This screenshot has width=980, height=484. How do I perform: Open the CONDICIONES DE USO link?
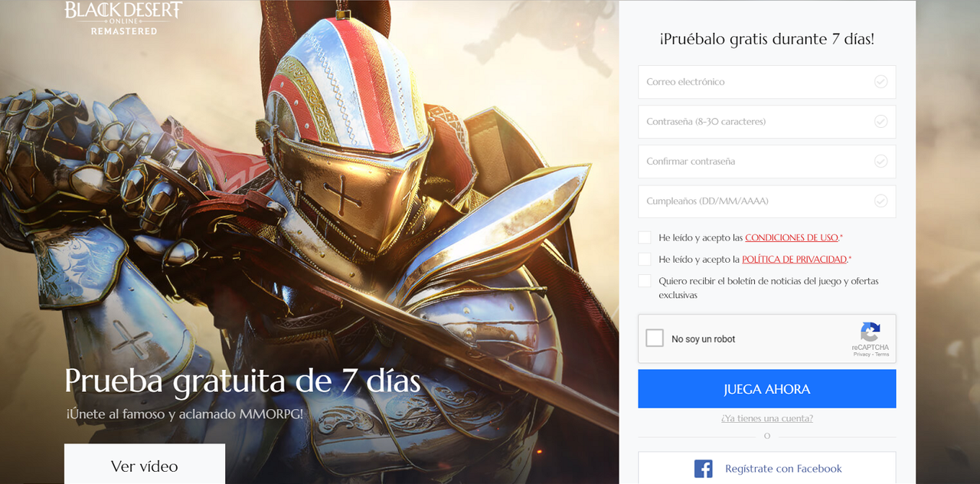coord(792,238)
